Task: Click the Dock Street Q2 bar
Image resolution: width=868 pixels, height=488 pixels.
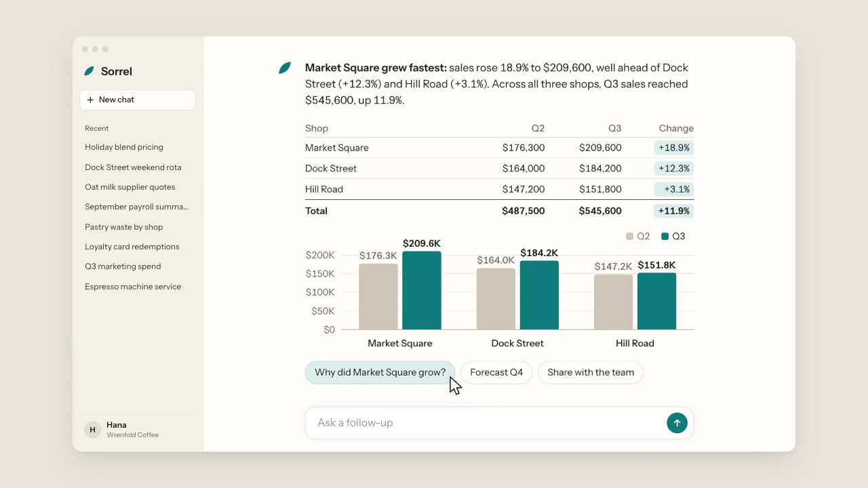Action: [496, 299]
